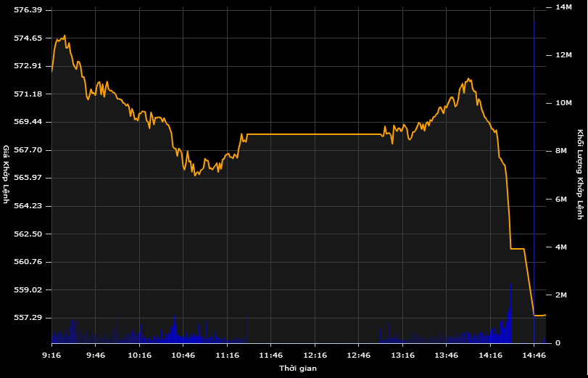Click the 10:46 time axis label

click(x=183, y=356)
